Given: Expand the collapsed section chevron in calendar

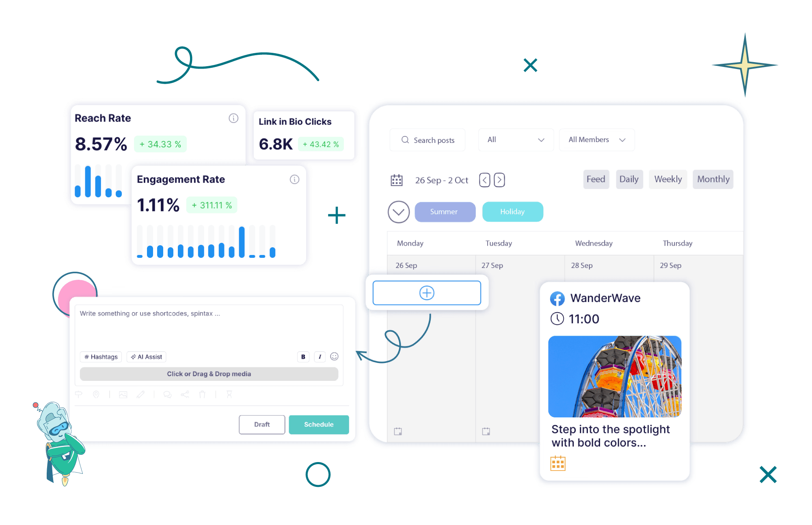Looking at the screenshot, I should pyautogui.click(x=398, y=212).
